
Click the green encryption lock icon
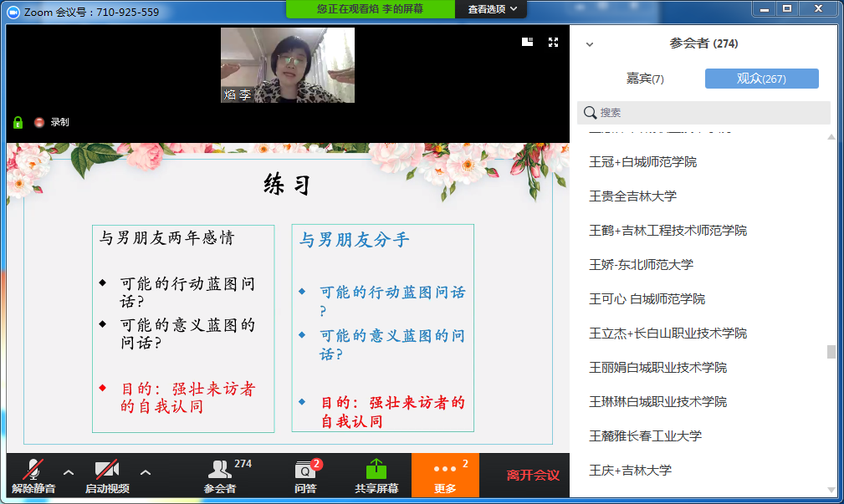tap(18, 123)
